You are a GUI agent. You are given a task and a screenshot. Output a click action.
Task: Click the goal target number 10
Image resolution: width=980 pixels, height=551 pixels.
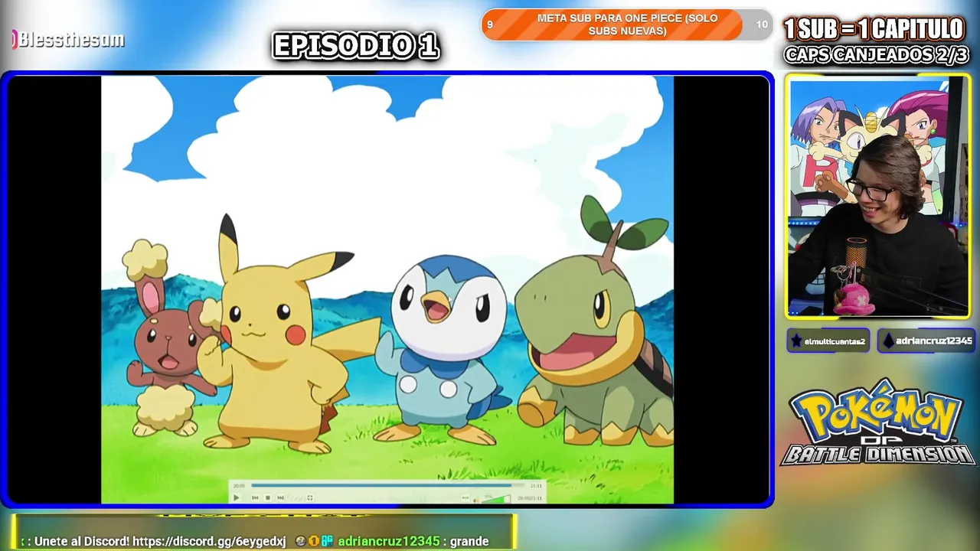(x=762, y=25)
